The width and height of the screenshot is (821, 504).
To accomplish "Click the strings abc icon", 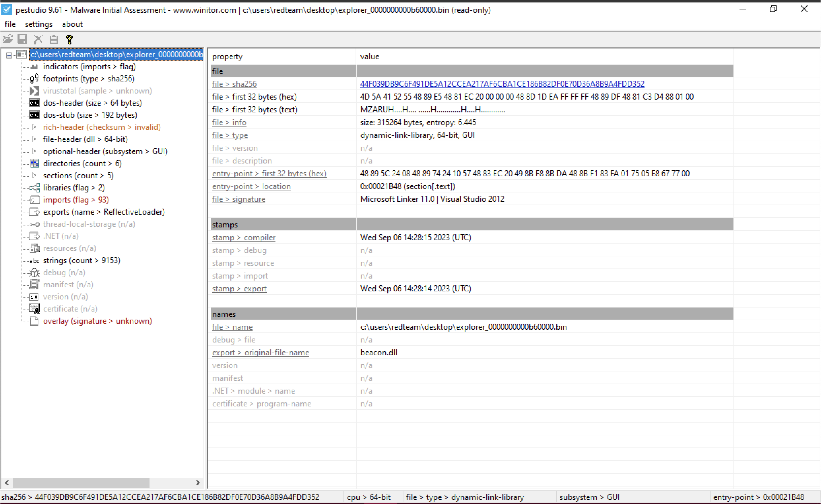I will (x=34, y=261).
